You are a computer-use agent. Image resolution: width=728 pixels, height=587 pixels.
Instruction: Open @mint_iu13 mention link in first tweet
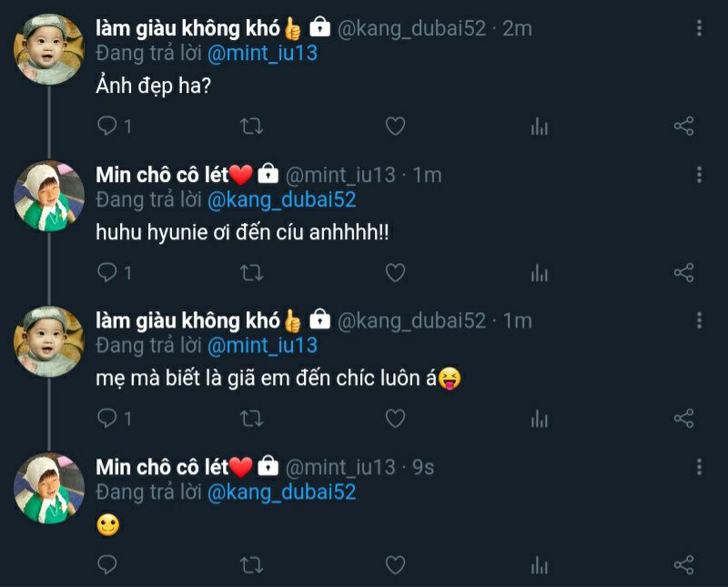coord(262,54)
